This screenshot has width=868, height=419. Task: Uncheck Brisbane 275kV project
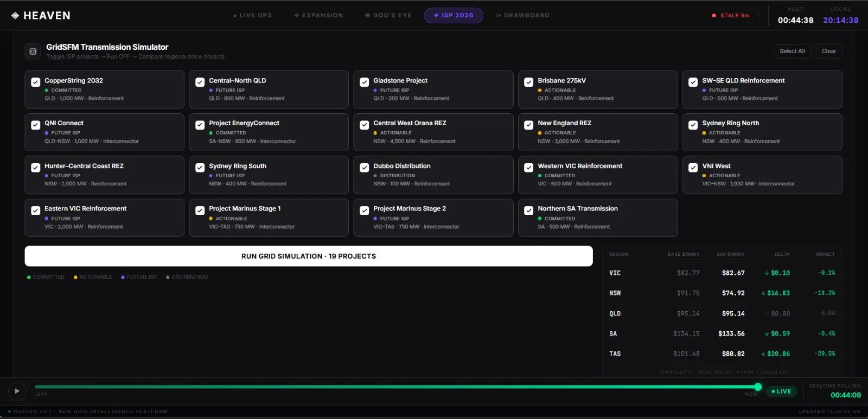(528, 82)
